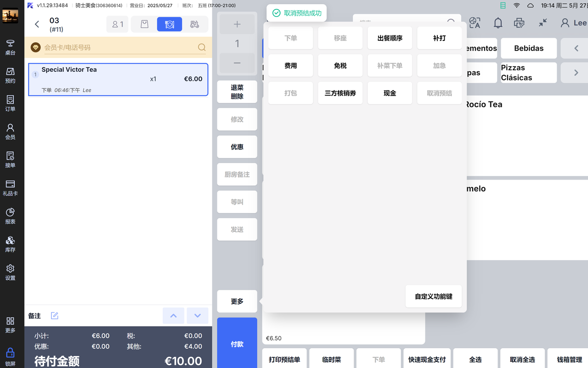588x368 pixels.
Task: Click the 全选 select all button
Action: pos(475,359)
